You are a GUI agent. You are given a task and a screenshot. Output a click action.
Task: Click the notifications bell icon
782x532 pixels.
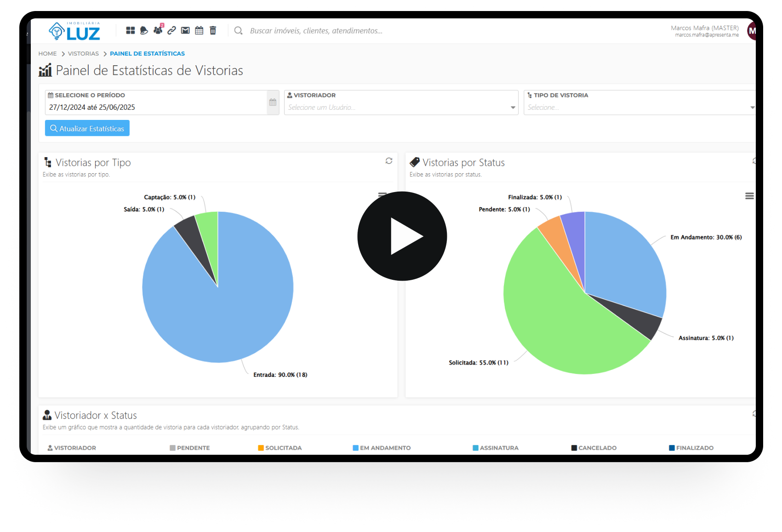point(144,30)
